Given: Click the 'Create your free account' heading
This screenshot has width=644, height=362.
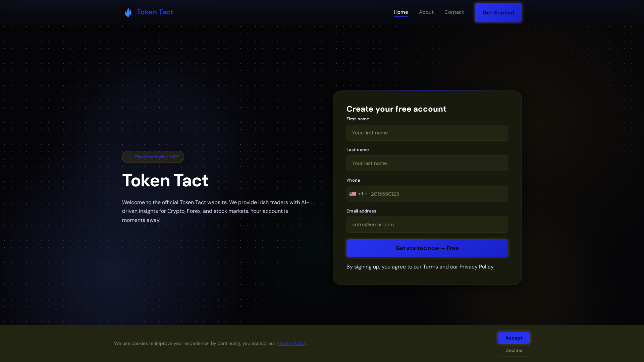Looking at the screenshot, I should click(396, 109).
